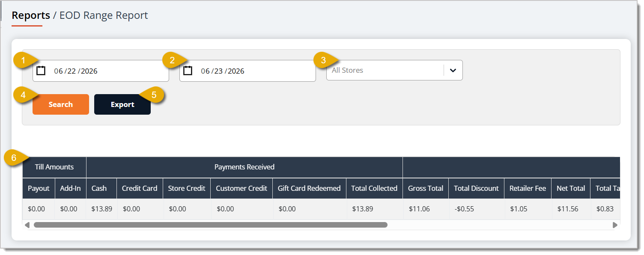Click the Gross Total column header
Image resolution: width=644 pixels, height=255 pixels.
click(x=426, y=188)
